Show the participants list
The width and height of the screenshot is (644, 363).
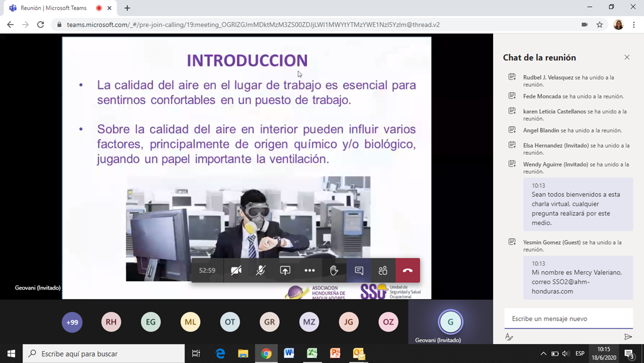(383, 270)
